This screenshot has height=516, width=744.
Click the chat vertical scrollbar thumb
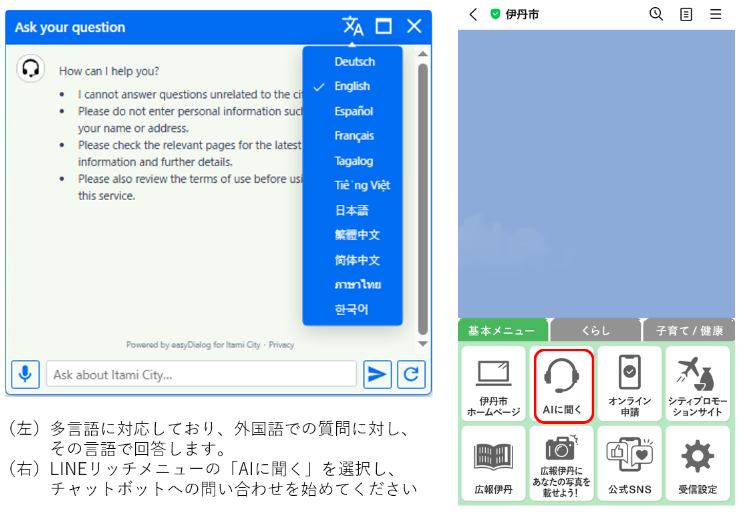point(423,199)
